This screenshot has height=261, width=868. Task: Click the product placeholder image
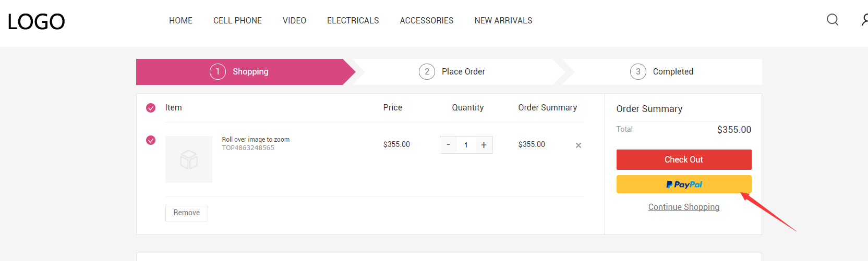(189, 159)
